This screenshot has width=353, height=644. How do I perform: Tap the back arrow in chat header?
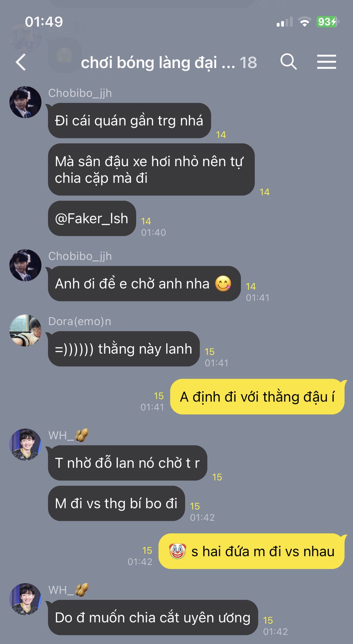click(21, 62)
